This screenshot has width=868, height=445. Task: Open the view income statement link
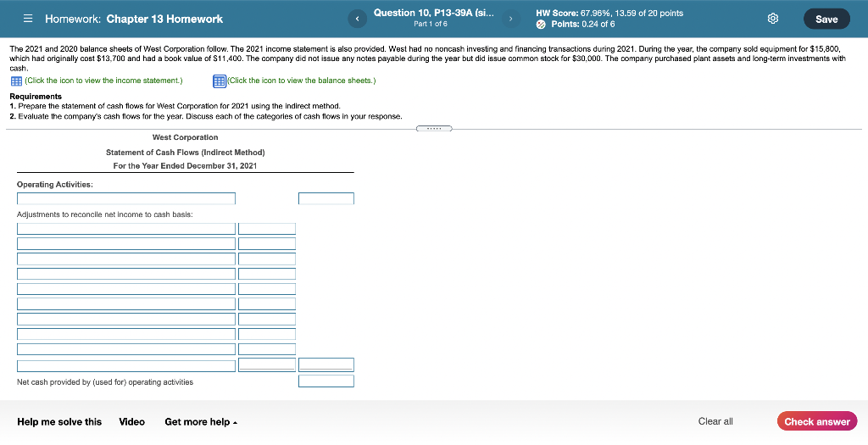point(103,81)
